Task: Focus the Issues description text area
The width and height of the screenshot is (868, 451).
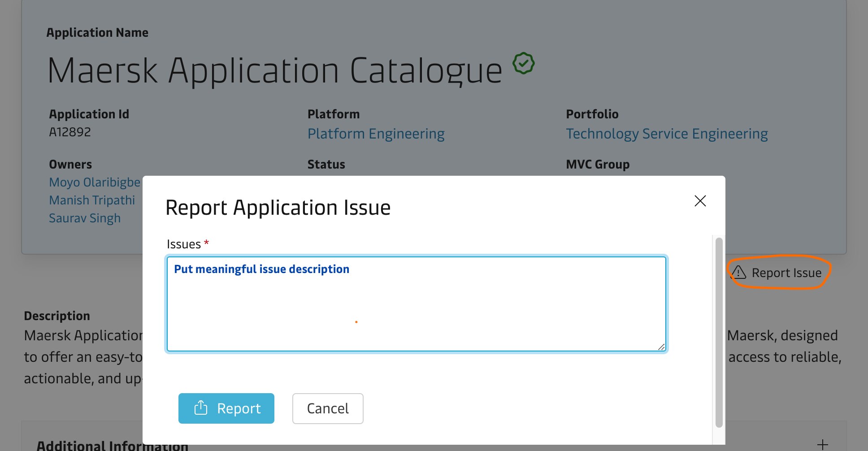Action: coord(417,304)
